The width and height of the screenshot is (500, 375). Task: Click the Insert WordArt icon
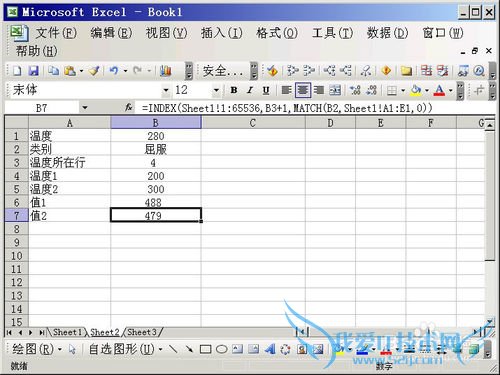click(270, 349)
